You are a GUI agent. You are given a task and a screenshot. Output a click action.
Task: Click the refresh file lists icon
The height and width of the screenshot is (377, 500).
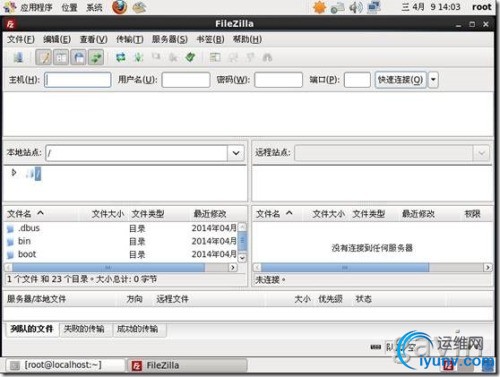tap(120, 57)
